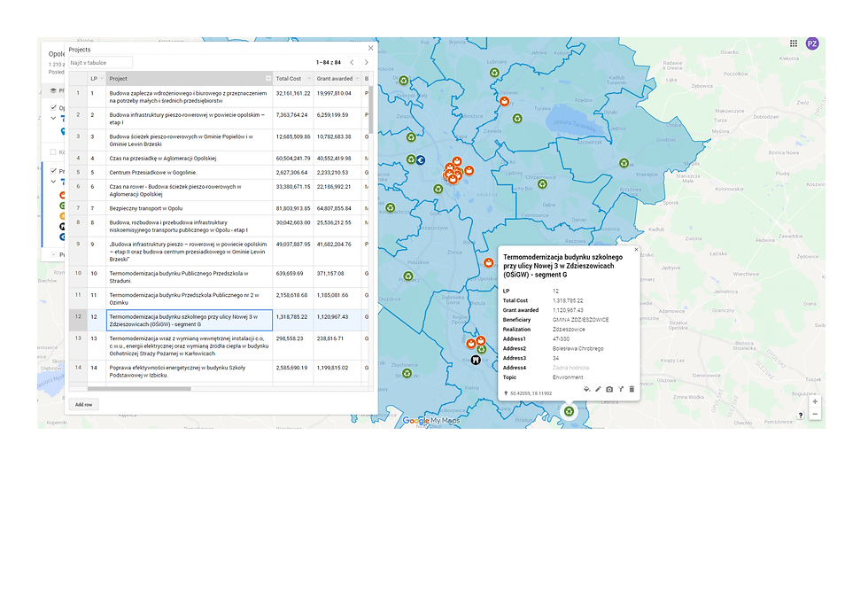Toggle the first checked layer checkbox

[x=53, y=107]
